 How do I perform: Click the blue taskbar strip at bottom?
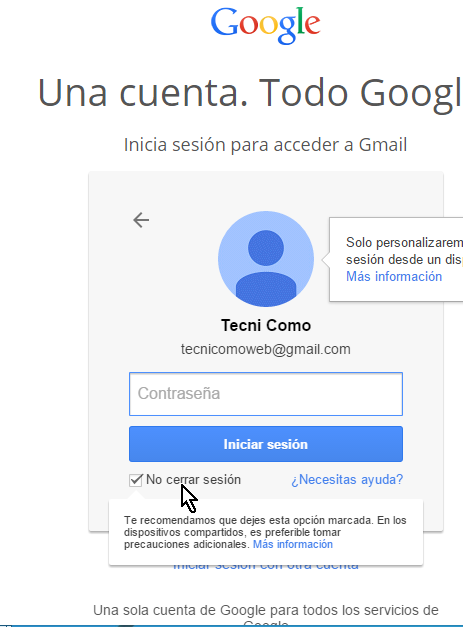click(232, 626)
